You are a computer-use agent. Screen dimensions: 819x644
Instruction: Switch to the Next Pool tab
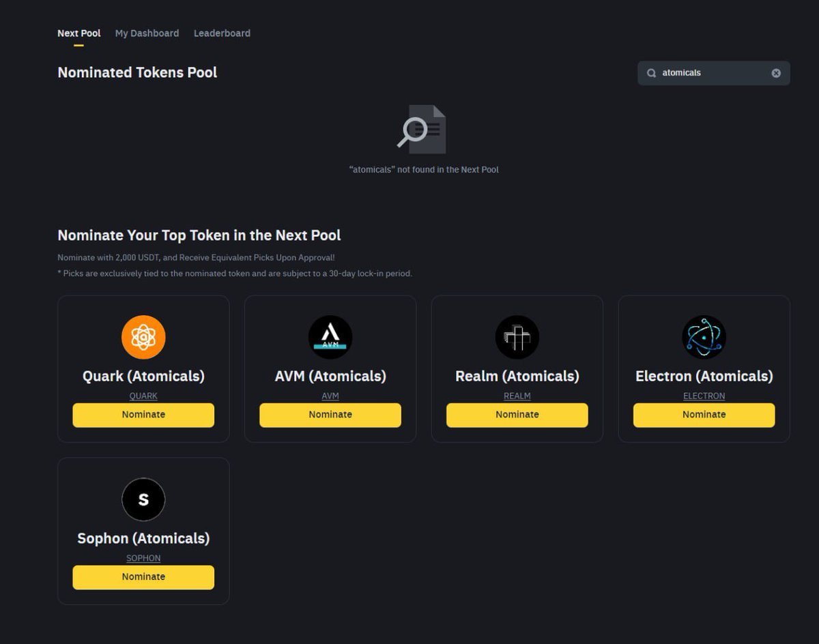(x=79, y=33)
